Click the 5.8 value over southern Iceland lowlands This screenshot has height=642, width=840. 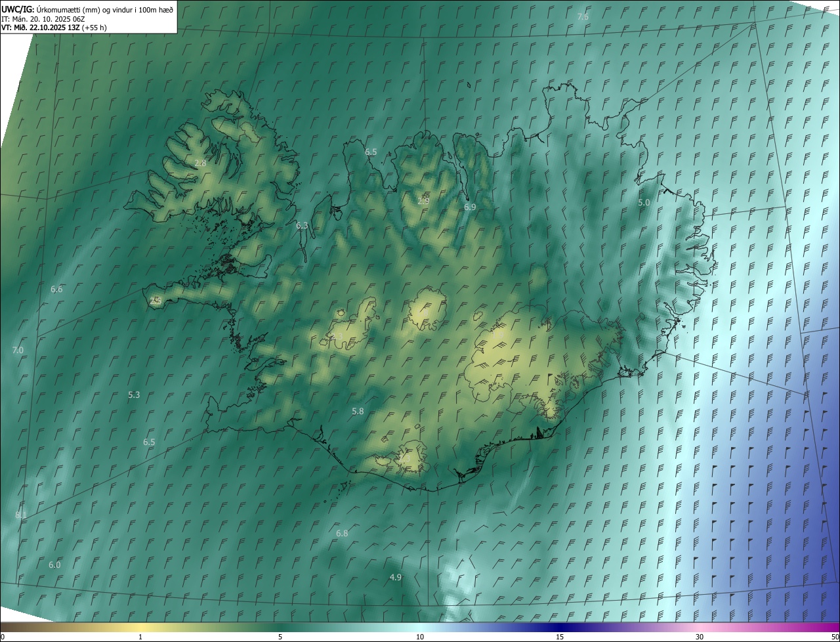tap(358, 411)
